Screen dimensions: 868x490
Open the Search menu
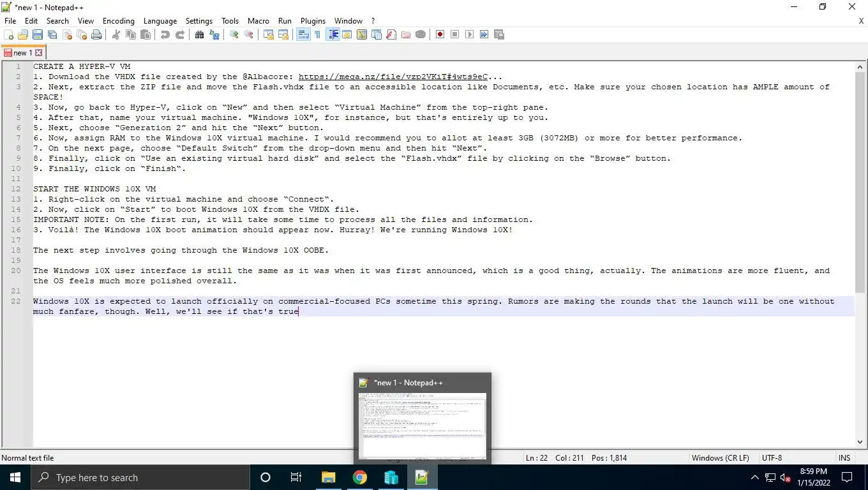point(57,21)
